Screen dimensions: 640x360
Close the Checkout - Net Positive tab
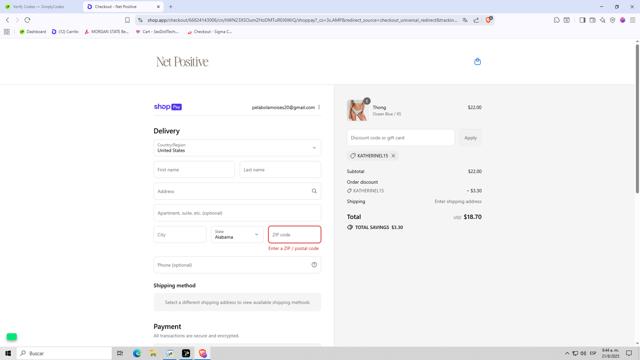158,7
